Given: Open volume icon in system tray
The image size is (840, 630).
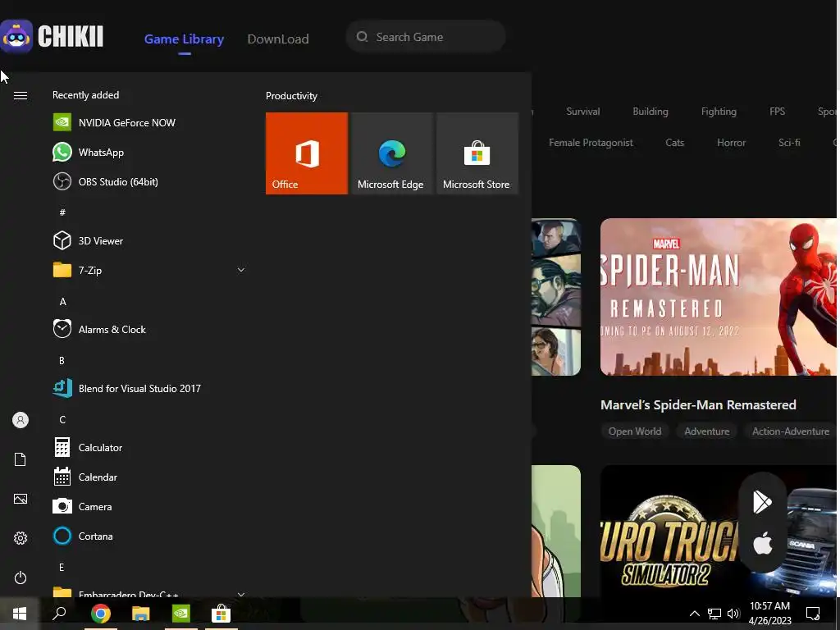Looking at the screenshot, I should [733, 614].
